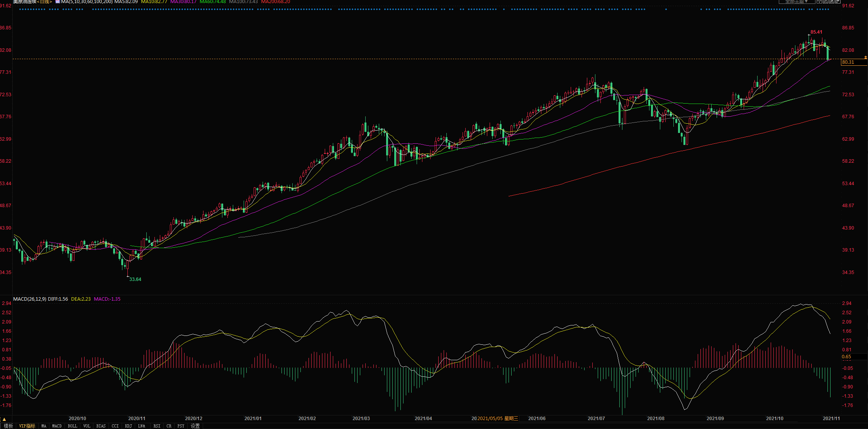
Task: Click the 33.64 low price marker
Action: pyautogui.click(x=135, y=279)
